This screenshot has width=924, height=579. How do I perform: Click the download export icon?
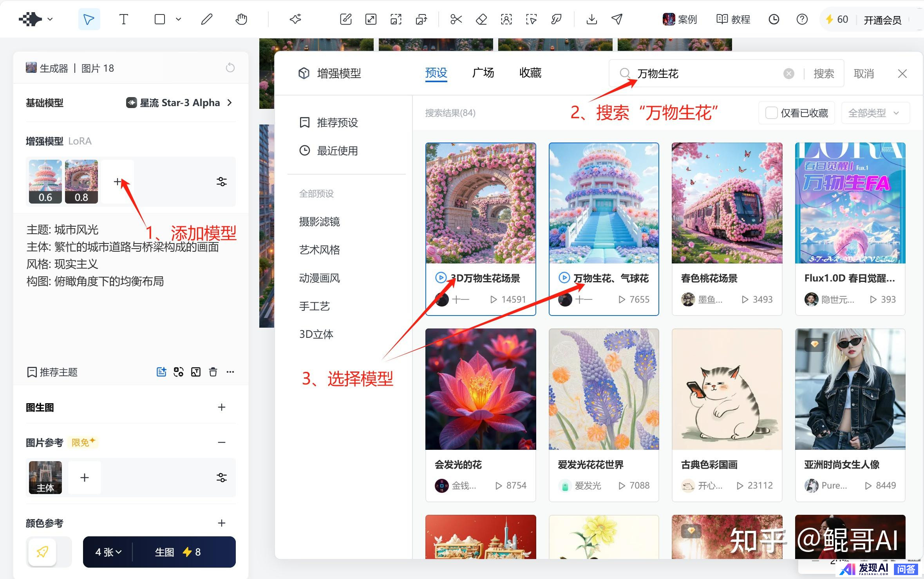(x=591, y=19)
